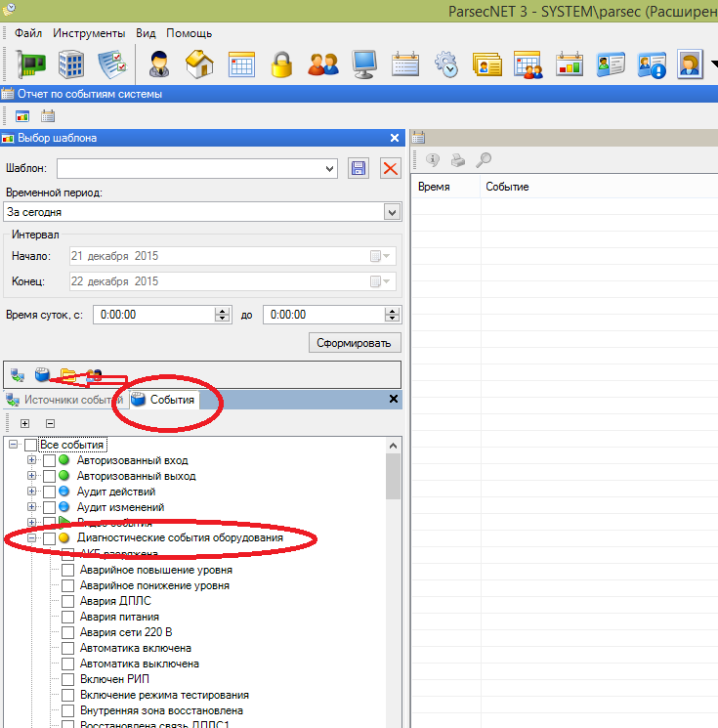Viewport: 718px width, 728px height.
Task: Expand Аудит действий node
Action: point(31,492)
